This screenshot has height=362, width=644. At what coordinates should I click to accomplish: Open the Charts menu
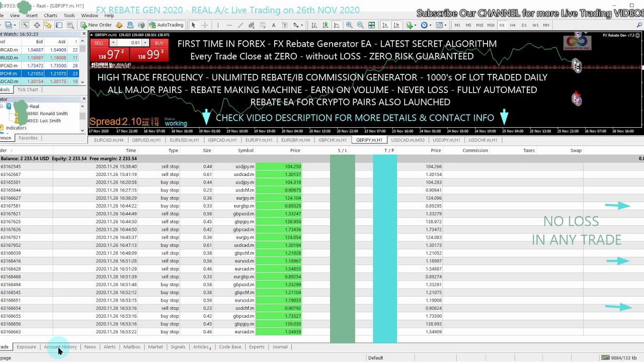click(x=50, y=16)
